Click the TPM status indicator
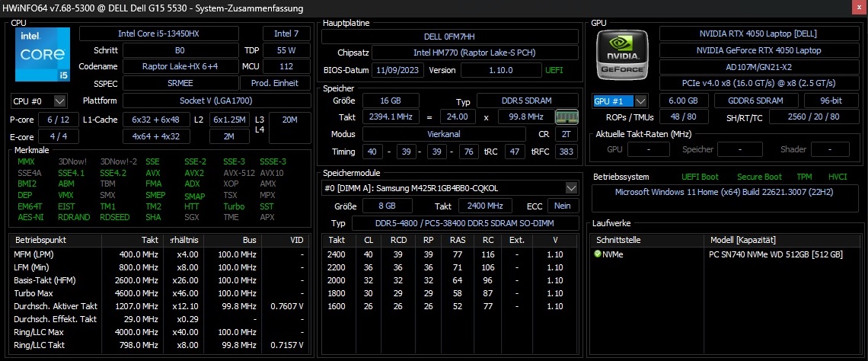The width and height of the screenshot is (868, 361). point(804,177)
